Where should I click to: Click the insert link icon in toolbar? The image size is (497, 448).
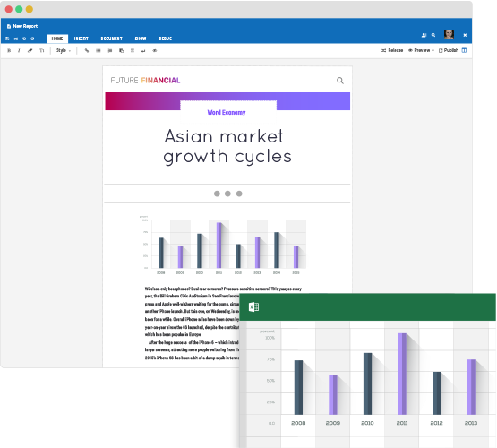click(87, 50)
